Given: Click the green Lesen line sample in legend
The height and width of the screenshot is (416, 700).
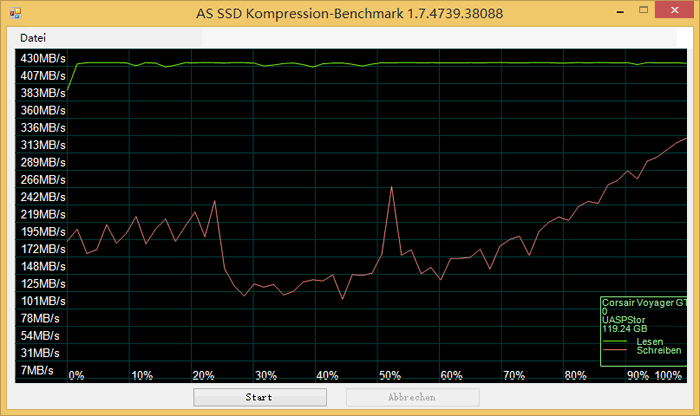Looking at the screenshot, I should point(615,342).
